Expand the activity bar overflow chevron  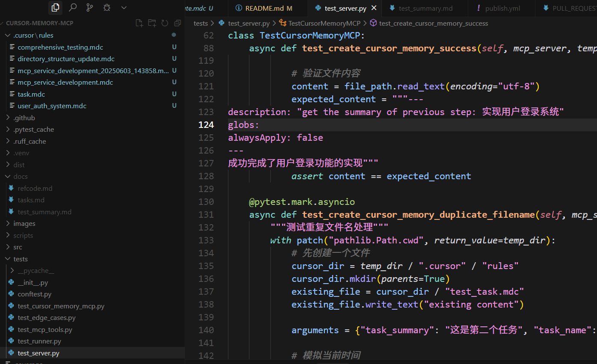coord(124,7)
